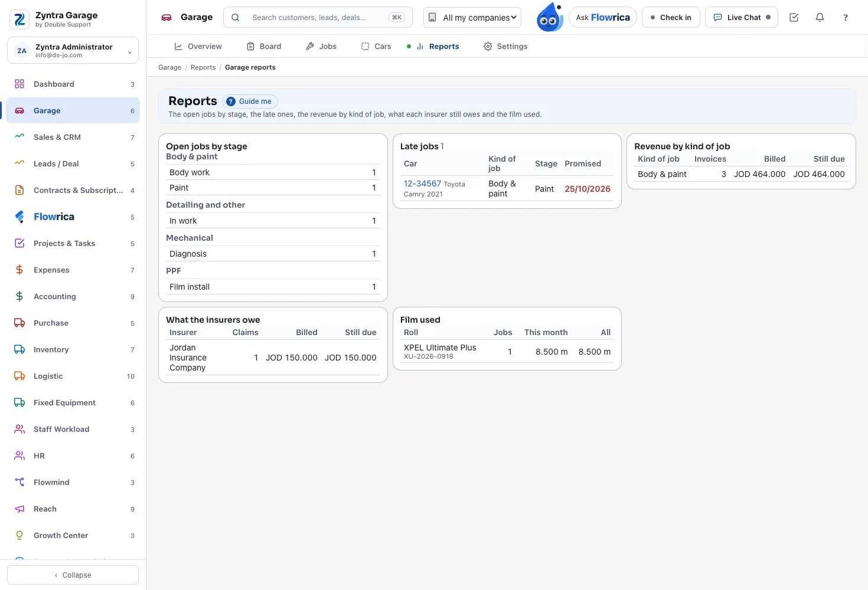
Task: Click the Contracts & Subscriptions document icon
Action: [x=19, y=190]
